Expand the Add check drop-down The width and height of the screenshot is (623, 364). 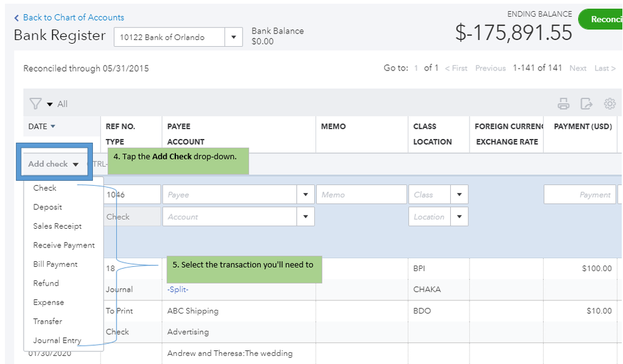coord(54,164)
